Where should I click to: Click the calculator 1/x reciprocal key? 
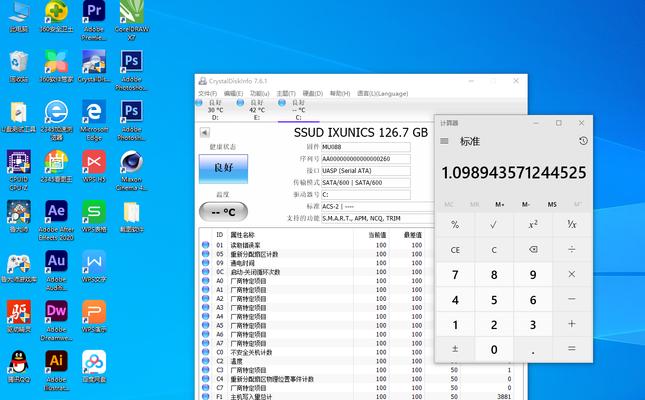tap(572, 225)
